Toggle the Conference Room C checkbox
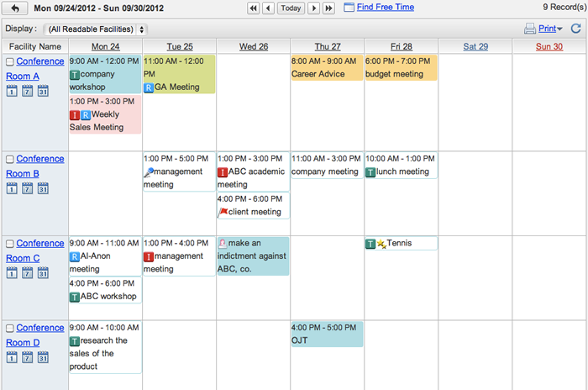The image size is (588, 390). (10, 244)
